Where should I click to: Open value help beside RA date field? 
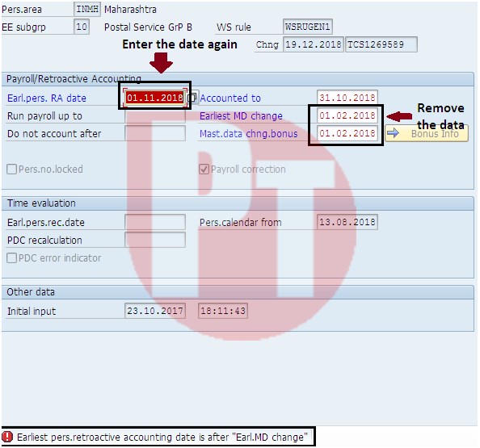tap(192, 98)
